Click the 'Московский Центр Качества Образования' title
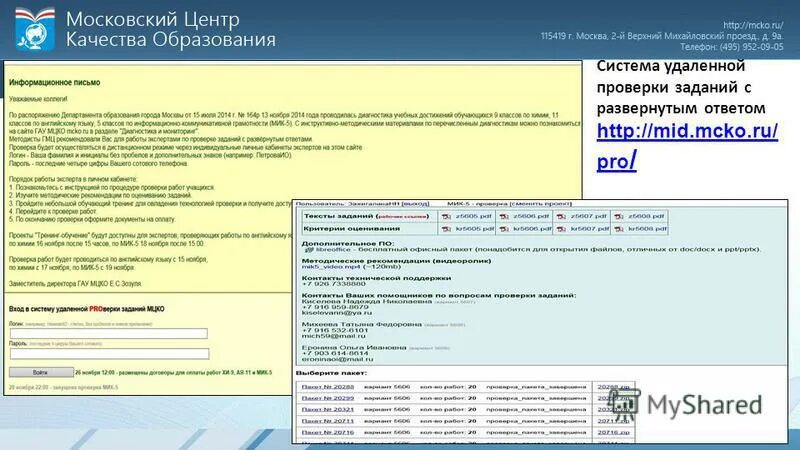 [171, 29]
